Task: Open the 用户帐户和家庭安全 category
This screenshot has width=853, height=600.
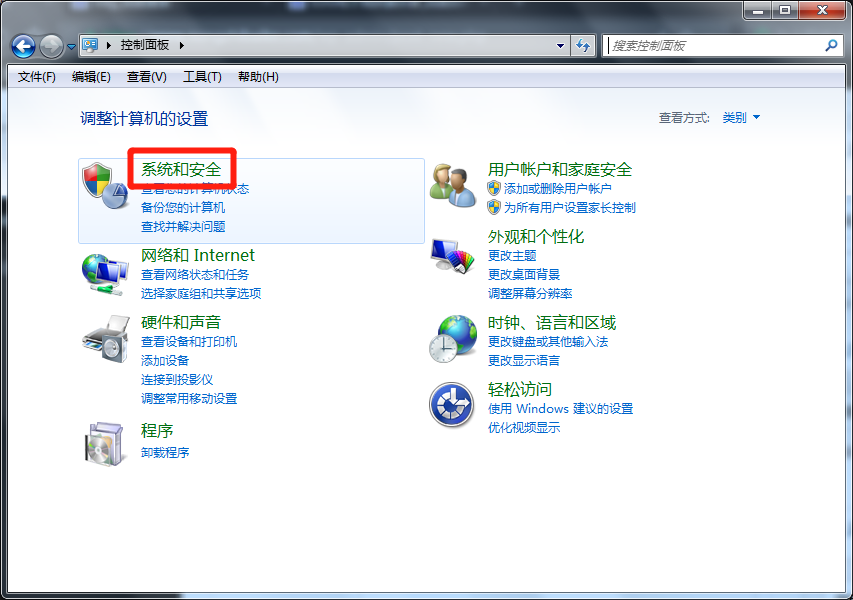Action: click(x=560, y=169)
